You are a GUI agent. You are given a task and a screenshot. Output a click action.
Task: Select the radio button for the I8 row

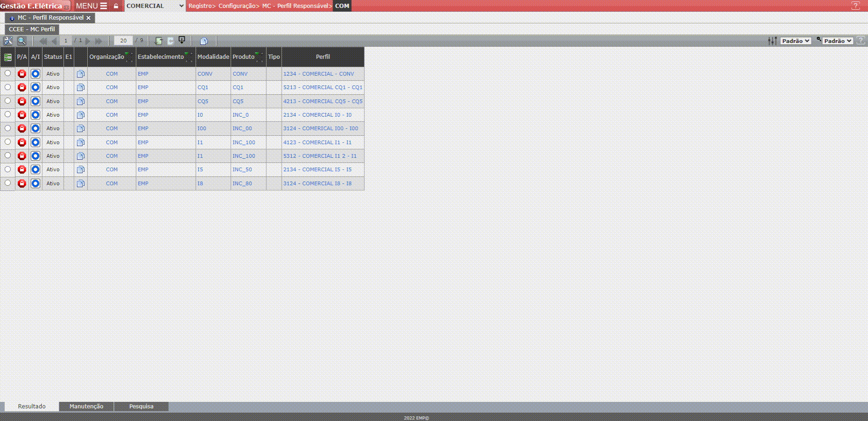[x=7, y=183]
